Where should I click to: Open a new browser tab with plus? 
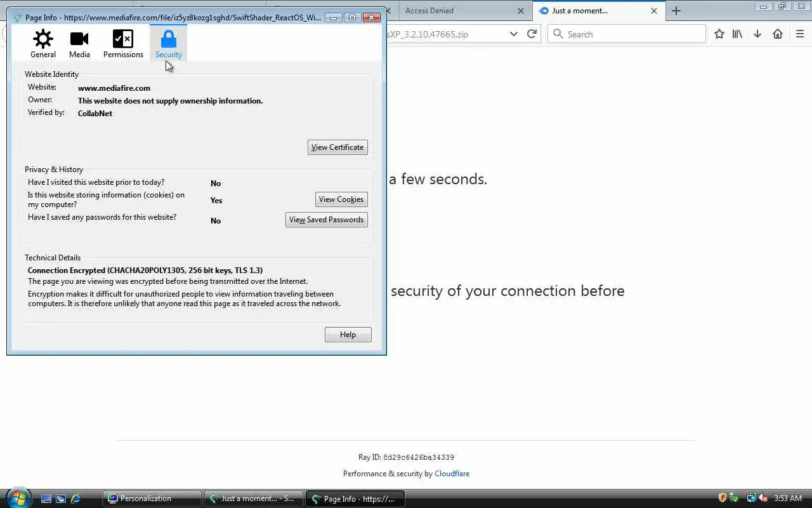click(x=676, y=11)
